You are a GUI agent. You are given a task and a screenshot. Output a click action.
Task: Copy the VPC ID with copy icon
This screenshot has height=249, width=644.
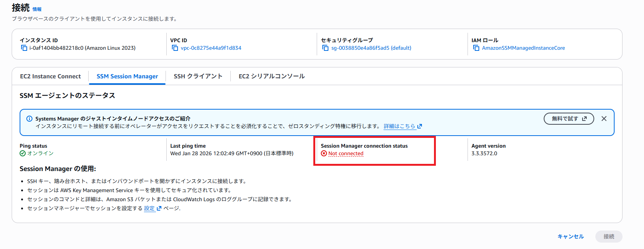(175, 48)
